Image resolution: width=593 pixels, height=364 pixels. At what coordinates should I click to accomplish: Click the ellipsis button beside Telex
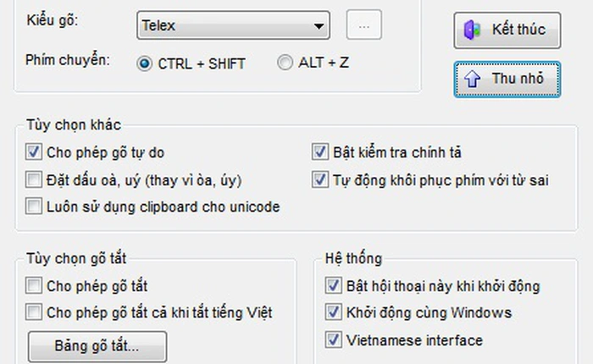tap(364, 26)
